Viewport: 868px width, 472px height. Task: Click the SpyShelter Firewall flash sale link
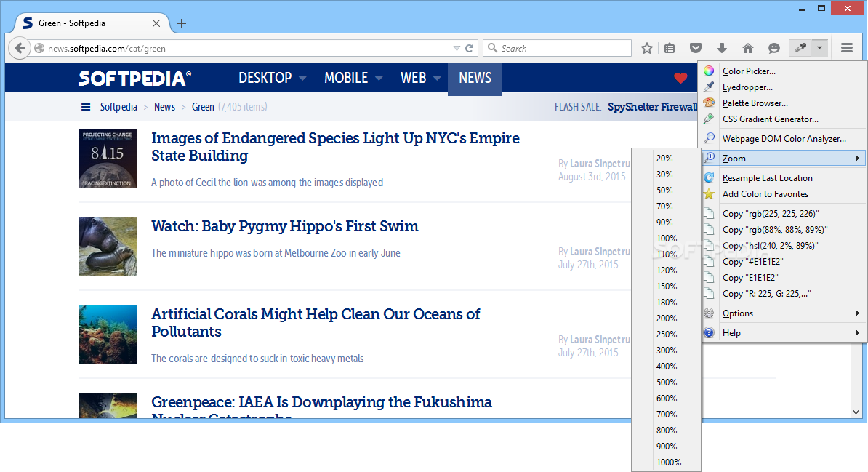(x=652, y=107)
